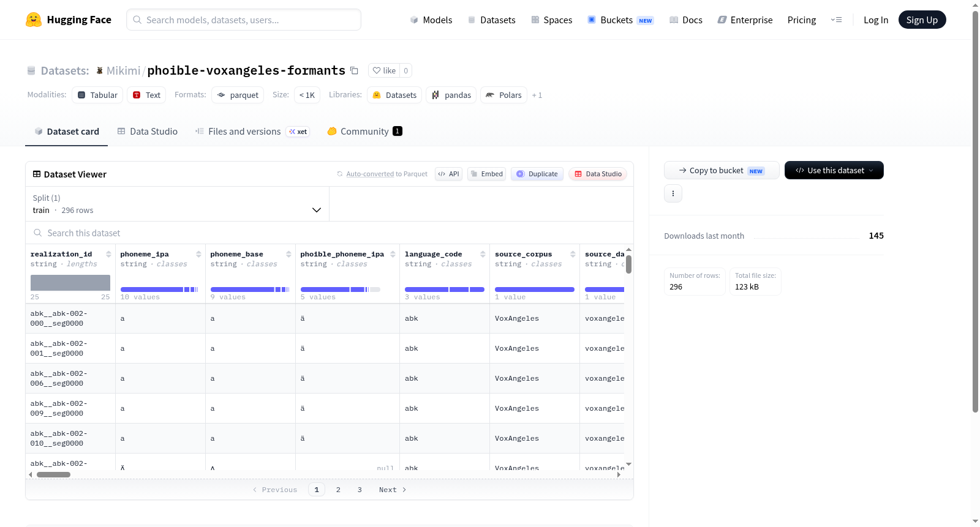The width and height of the screenshot is (980, 527).
Task: Sort the phoible_phoneme_ipa column
Action: [393, 254]
